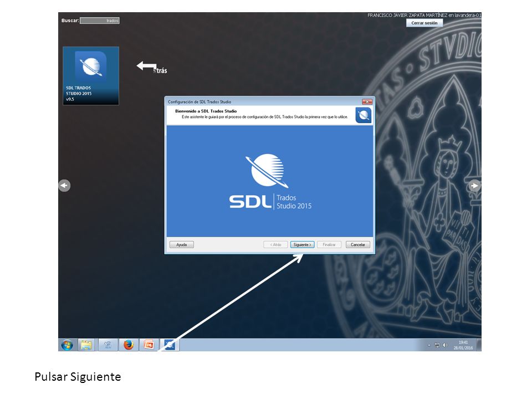
Task: Launch Firefox from the taskbar
Action: 129,345
